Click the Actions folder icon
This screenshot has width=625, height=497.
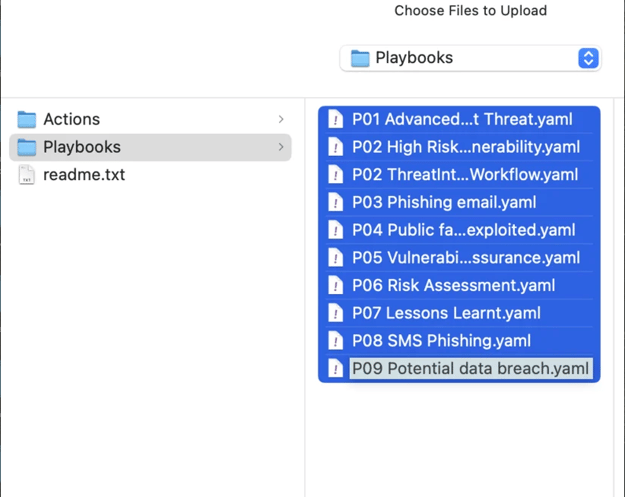(x=27, y=120)
